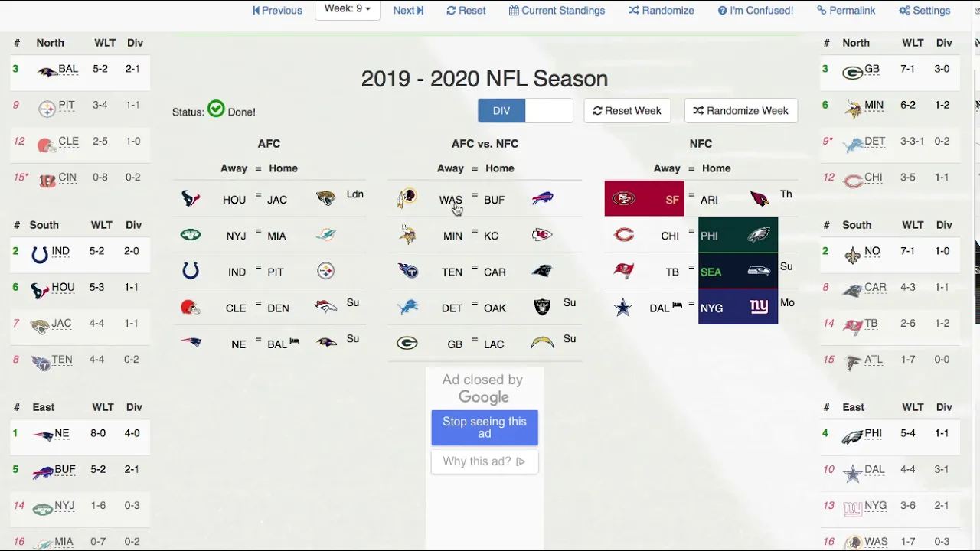Viewport: 980px width, 551px height.
Task: Pick the Chiefs logo in MIN-KC game
Action: tap(543, 235)
